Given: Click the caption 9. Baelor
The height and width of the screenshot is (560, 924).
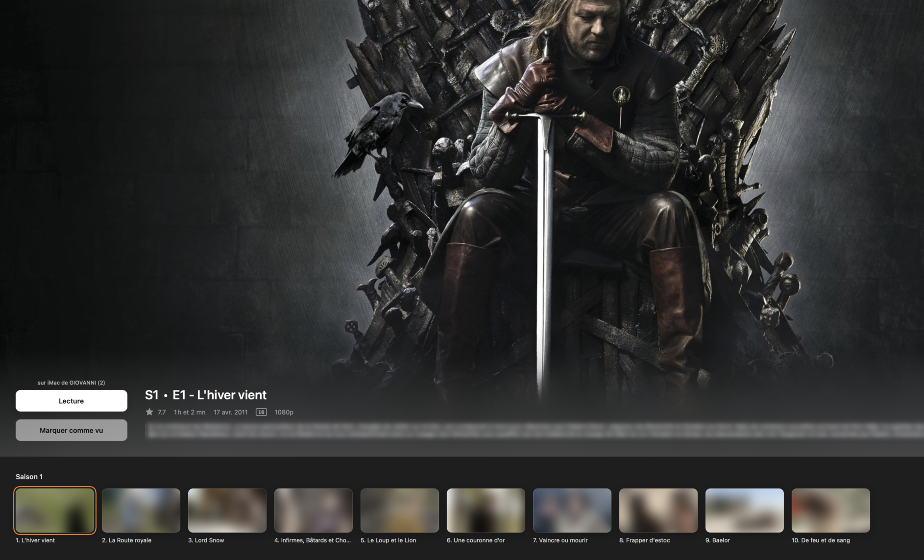Looking at the screenshot, I should (x=718, y=540).
